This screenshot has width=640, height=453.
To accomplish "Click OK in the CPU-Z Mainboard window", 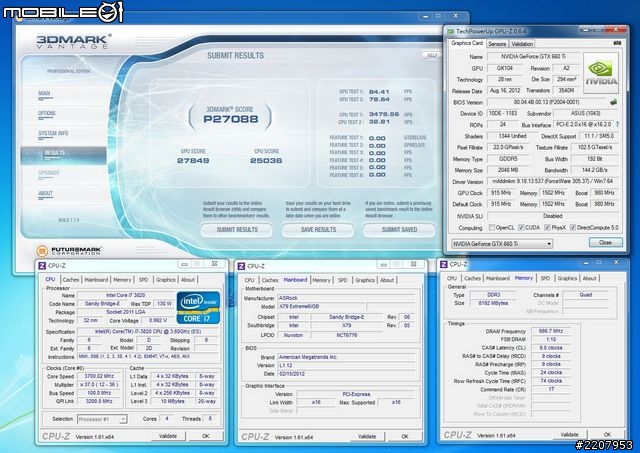I will pyautogui.click(x=405, y=437).
